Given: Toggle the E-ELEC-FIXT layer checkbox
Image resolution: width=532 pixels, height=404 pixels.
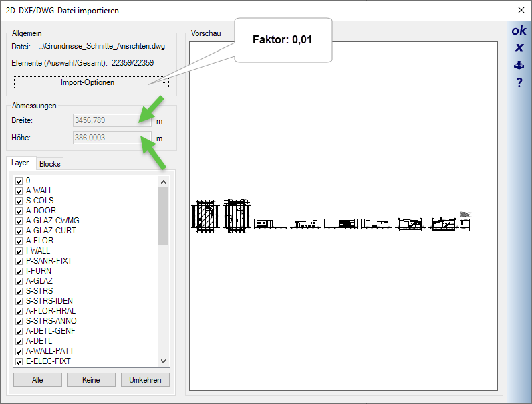Looking at the screenshot, I should click(x=19, y=361).
